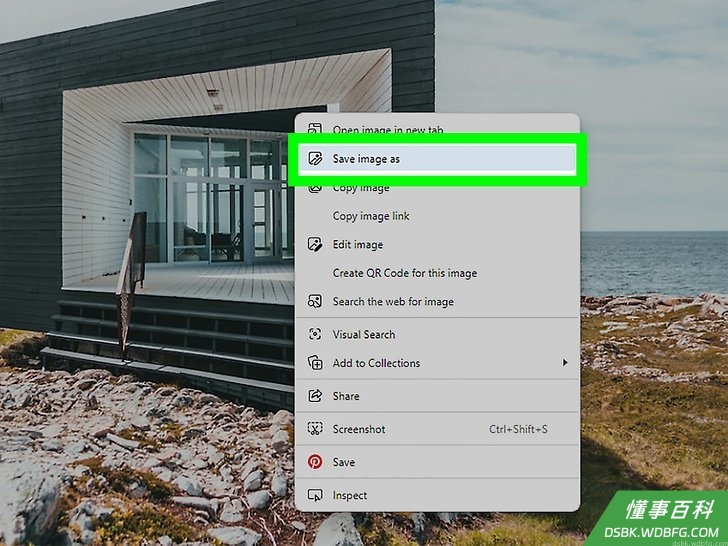This screenshot has height=546, width=728.
Task: Choose Save image as
Action: (x=437, y=159)
